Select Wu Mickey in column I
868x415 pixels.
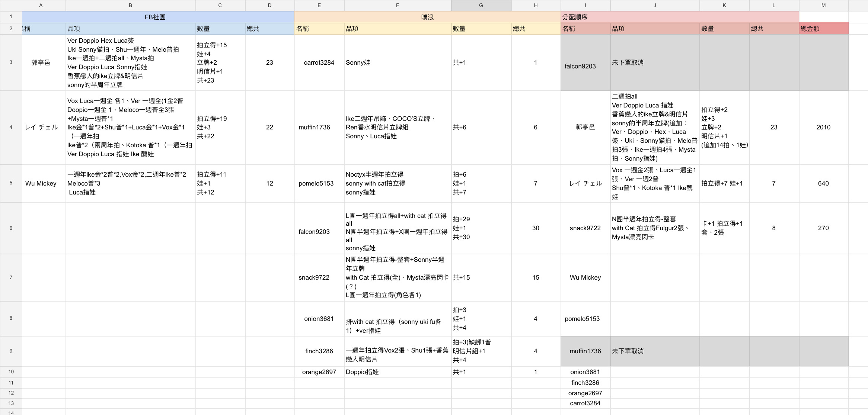(585, 277)
